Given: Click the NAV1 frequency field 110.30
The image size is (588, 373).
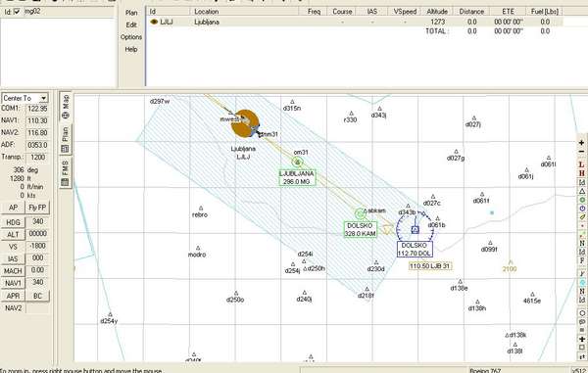Looking at the screenshot, I should point(37,120).
